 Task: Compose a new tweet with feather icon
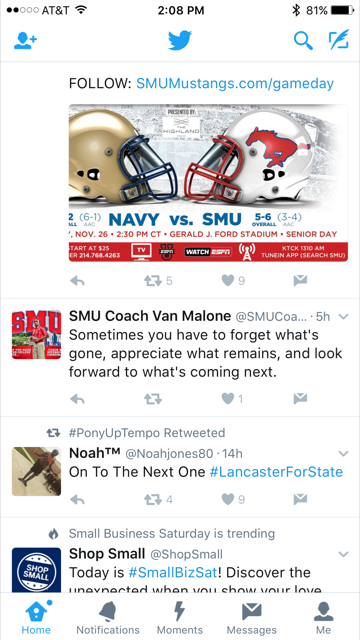pyautogui.click(x=339, y=40)
